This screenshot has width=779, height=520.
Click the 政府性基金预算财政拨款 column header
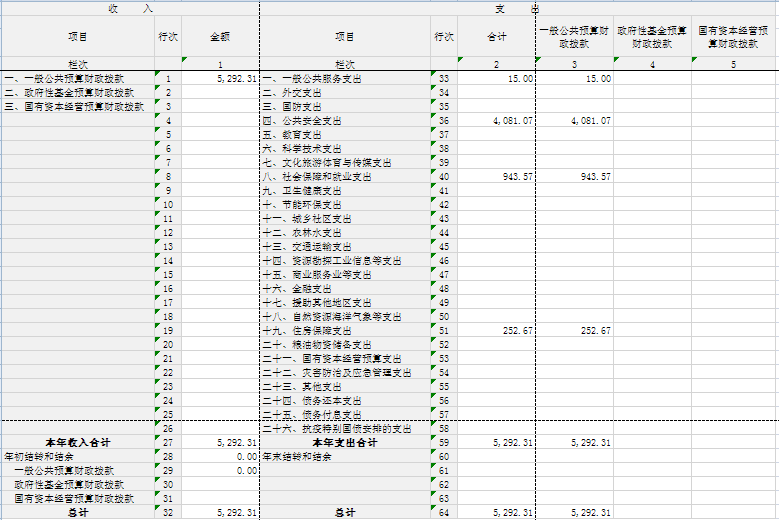point(652,37)
